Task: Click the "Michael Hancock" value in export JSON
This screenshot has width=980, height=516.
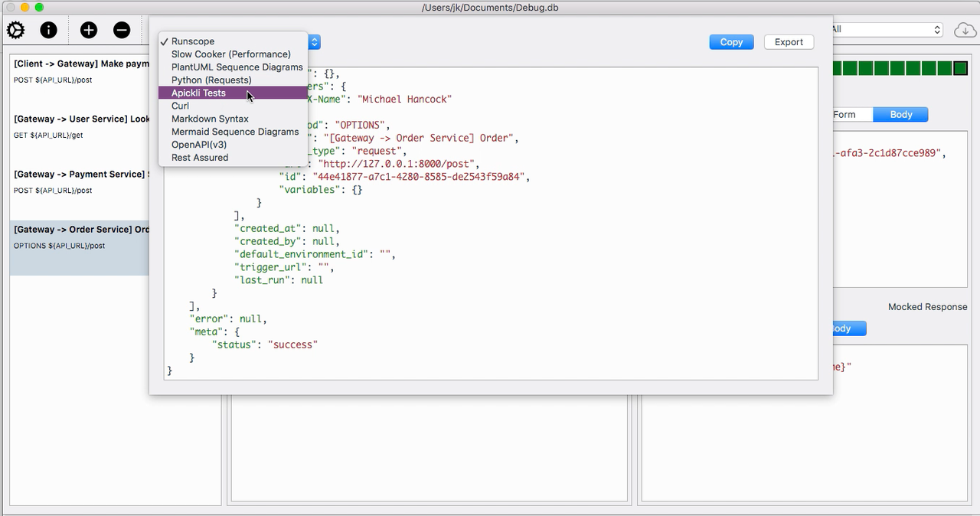Action: (406, 99)
